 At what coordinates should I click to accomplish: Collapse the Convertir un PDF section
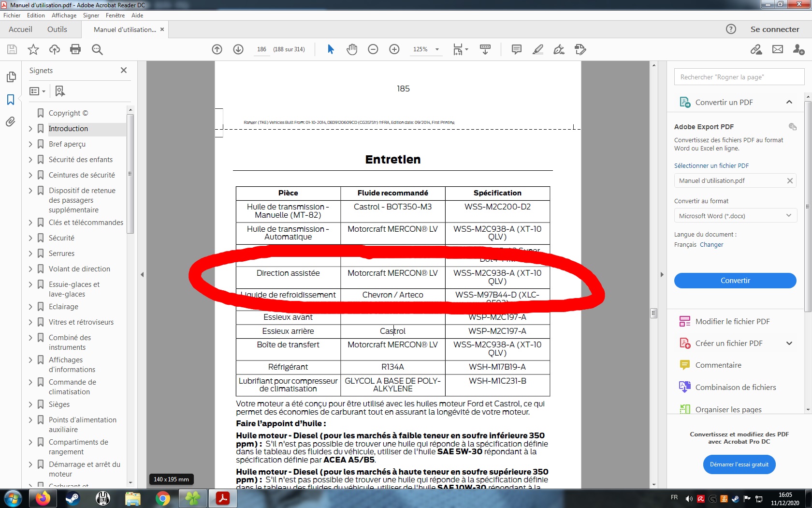point(789,102)
